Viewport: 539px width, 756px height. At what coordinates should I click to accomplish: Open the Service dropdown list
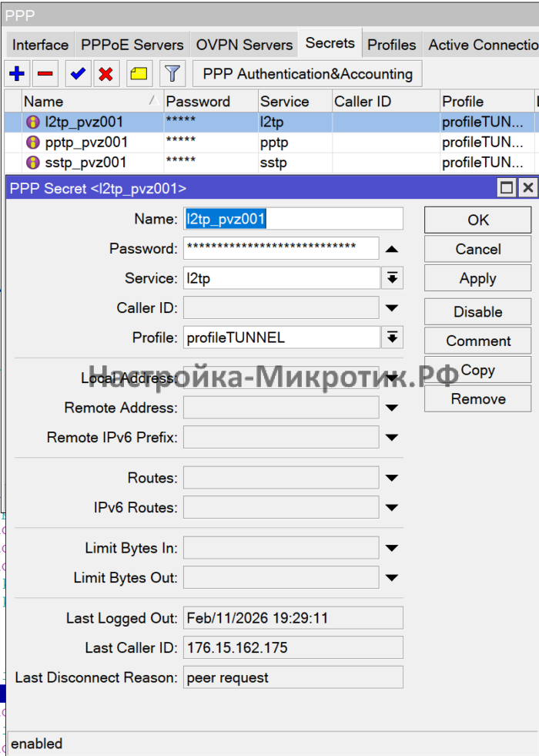(392, 278)
